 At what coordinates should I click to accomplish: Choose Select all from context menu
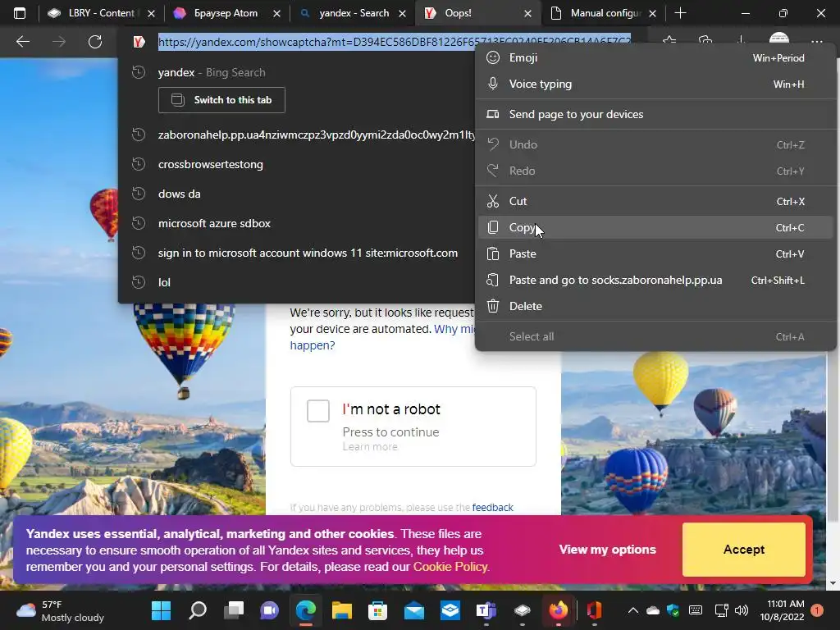coord(655,337)
